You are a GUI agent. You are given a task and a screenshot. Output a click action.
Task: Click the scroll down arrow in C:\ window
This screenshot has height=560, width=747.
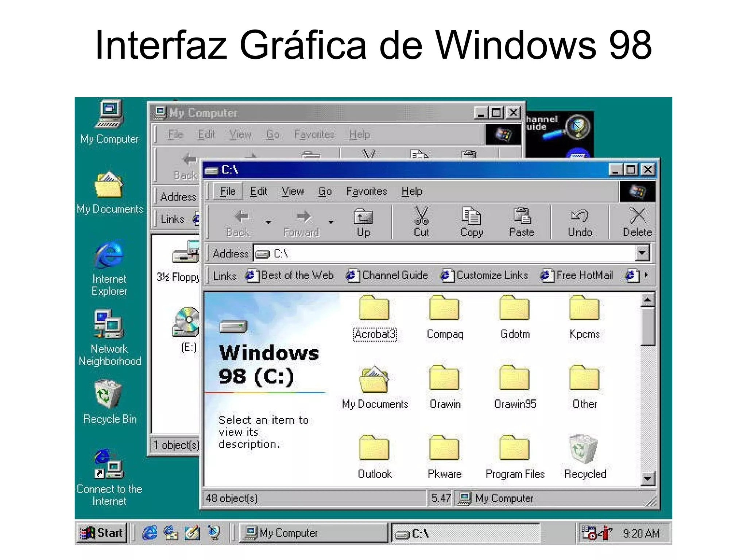[x=647, y=478]
